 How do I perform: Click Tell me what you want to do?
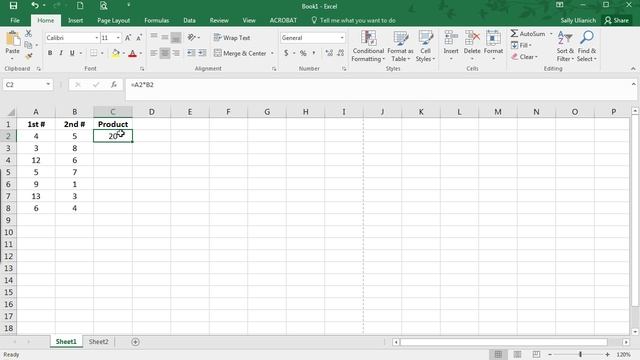pos(353,20)
